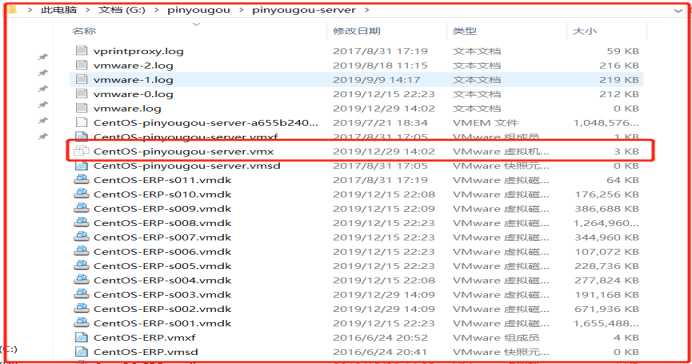
Task: Select file name CentOS-ERP-s006.vmdk
Action: 162,251
